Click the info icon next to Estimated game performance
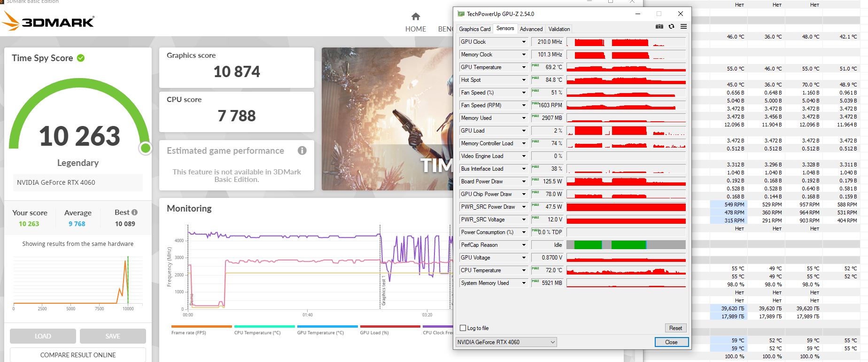The height and width of the screenshot is (362, 868). tap(302, 150)
